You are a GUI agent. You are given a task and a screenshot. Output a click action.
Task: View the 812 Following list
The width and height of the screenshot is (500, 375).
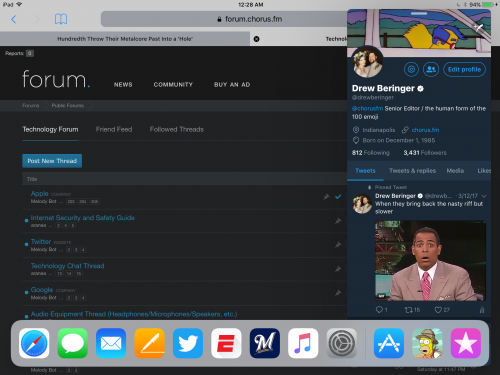[x=371, y=153]
